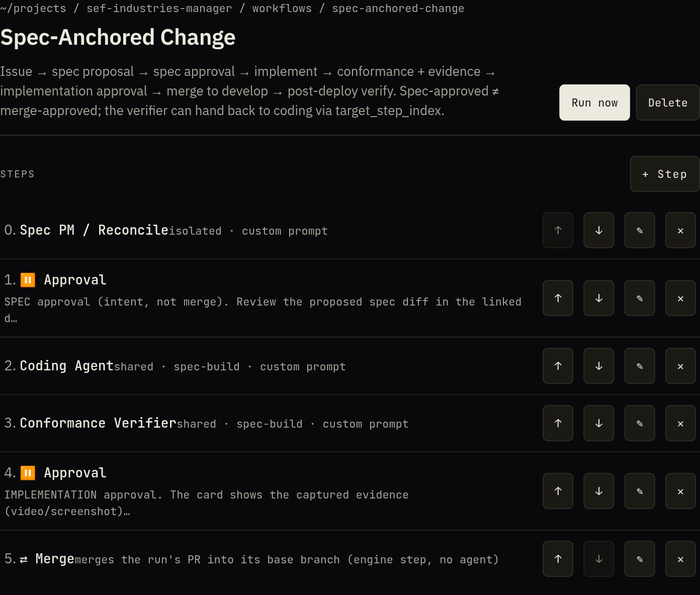Click the Spec-Anchored Change heading
The width and height of the screenshot is (700, 595).
click(118, 38)
